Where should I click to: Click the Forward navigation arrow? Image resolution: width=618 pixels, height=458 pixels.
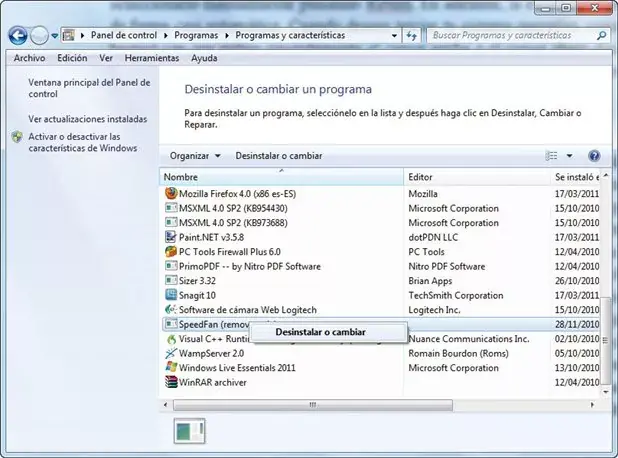click(39, 36)
